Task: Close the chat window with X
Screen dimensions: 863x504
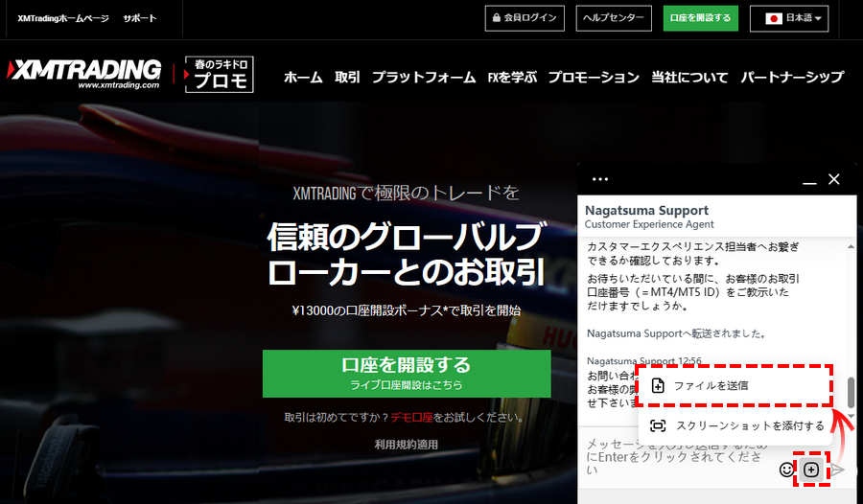Action: 834,179
